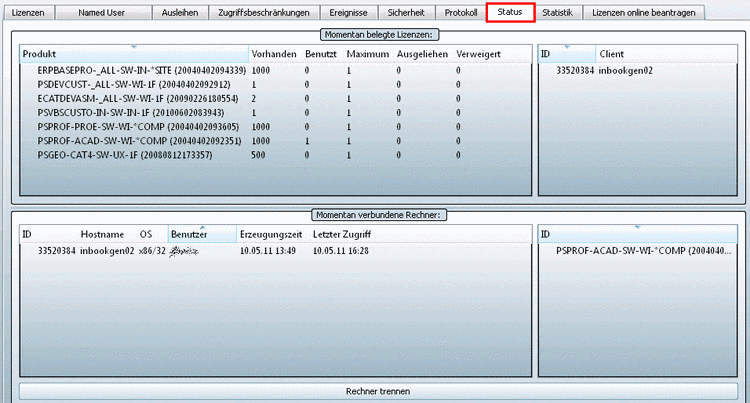Click the Verweigert column header
Viewport: 750px width, 403px height.
(x=478, y=54)
